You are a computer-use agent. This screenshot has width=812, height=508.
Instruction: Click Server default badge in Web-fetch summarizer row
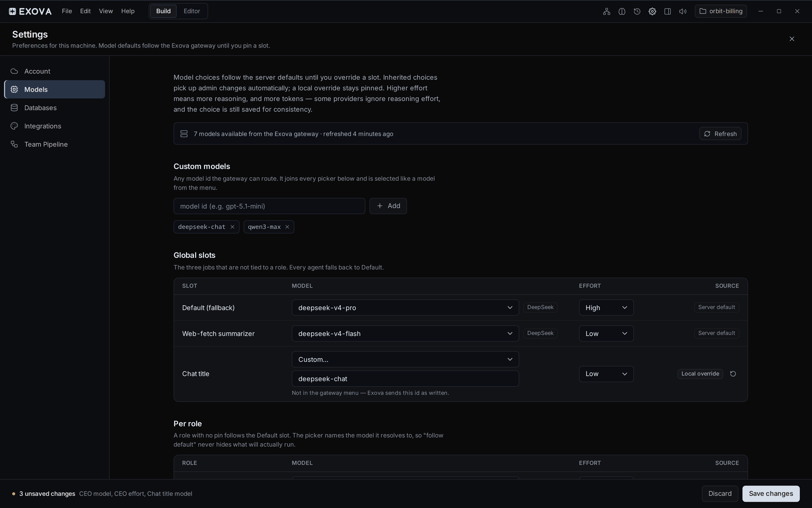pos(717,333)
